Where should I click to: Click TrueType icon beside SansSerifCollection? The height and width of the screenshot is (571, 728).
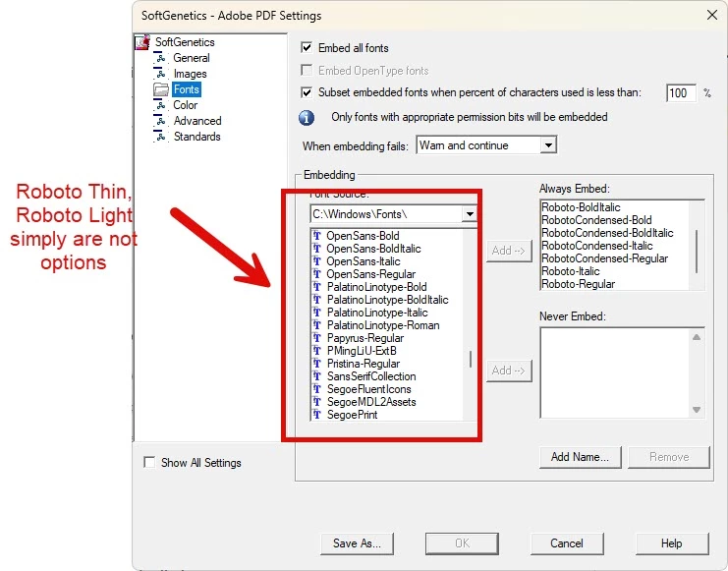[317, 376]
